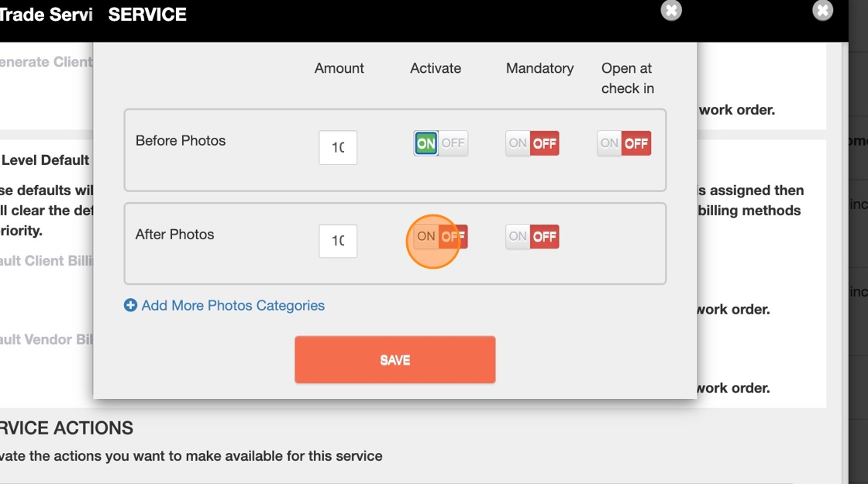Click the Open at check in header
Screen dimensions: 868x484
pyautogui.click(x=627, y=78)
